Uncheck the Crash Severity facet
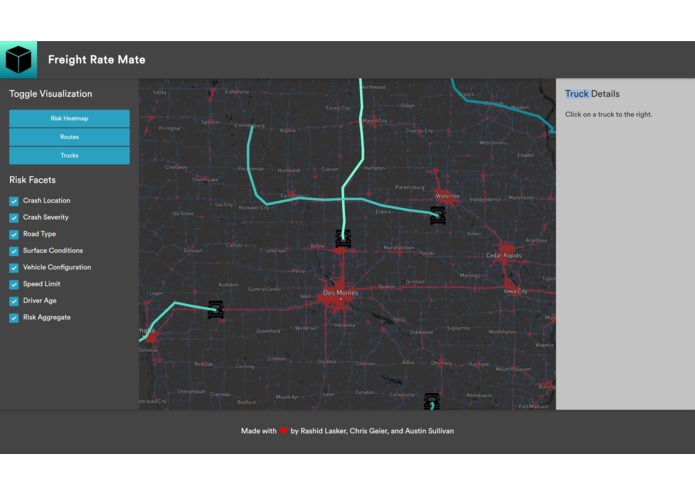The width and height of the screenshot is (695, 494). click(x=14, y=218)
